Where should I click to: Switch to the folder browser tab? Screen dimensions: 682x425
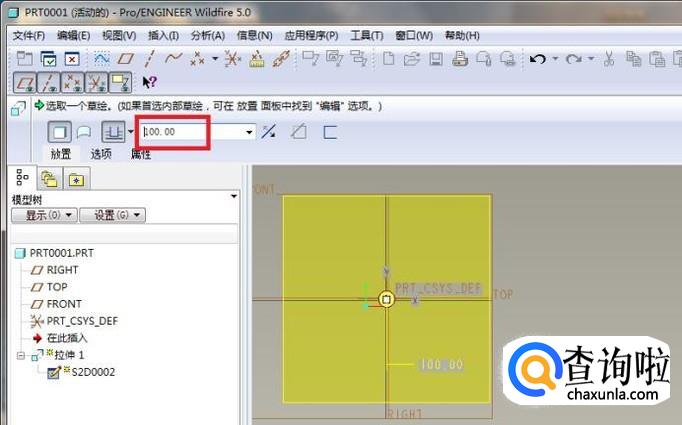(49, 178)
